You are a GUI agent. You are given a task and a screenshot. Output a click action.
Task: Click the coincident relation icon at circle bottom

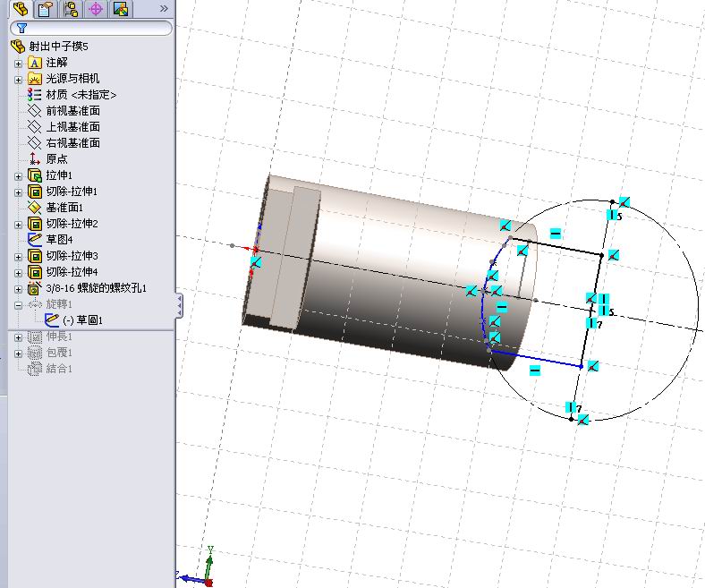tap(583, 421)
